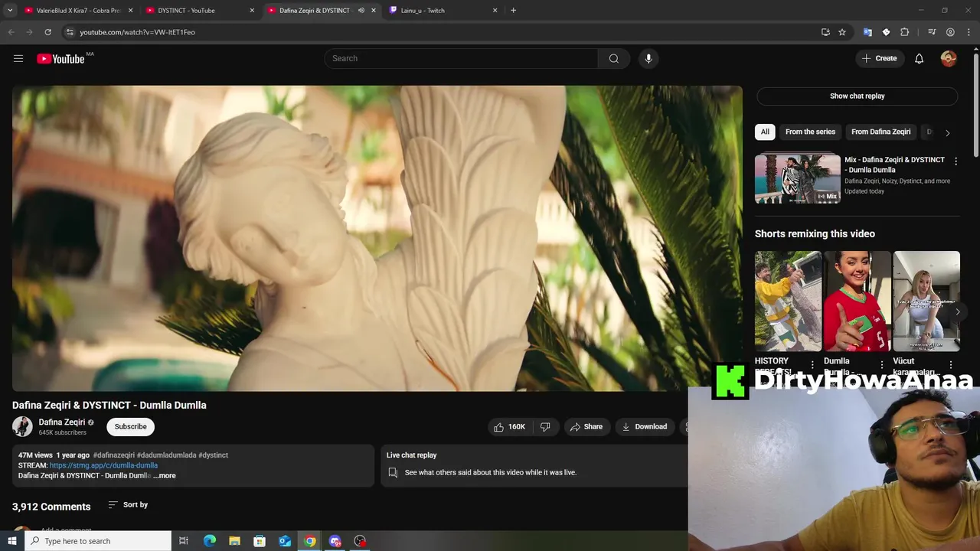Expand description with ...more
Viewport: 980px width, 551px height.
pyautogui.click(x=165, y=476)
